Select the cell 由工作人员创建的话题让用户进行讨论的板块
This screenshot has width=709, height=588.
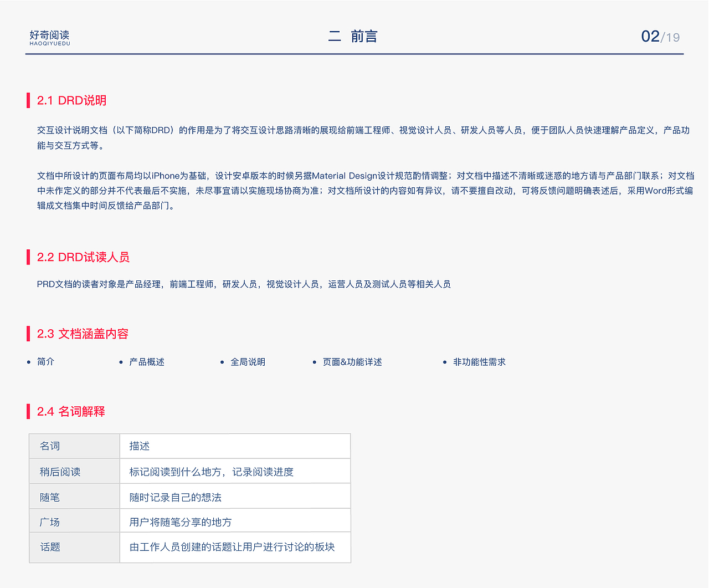click(x=235, y=548)
